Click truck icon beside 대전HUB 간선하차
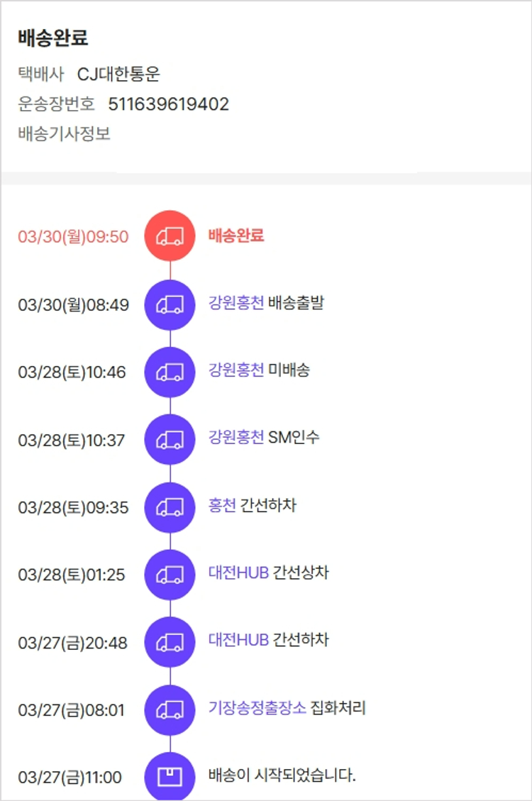 tap(170, 642)
